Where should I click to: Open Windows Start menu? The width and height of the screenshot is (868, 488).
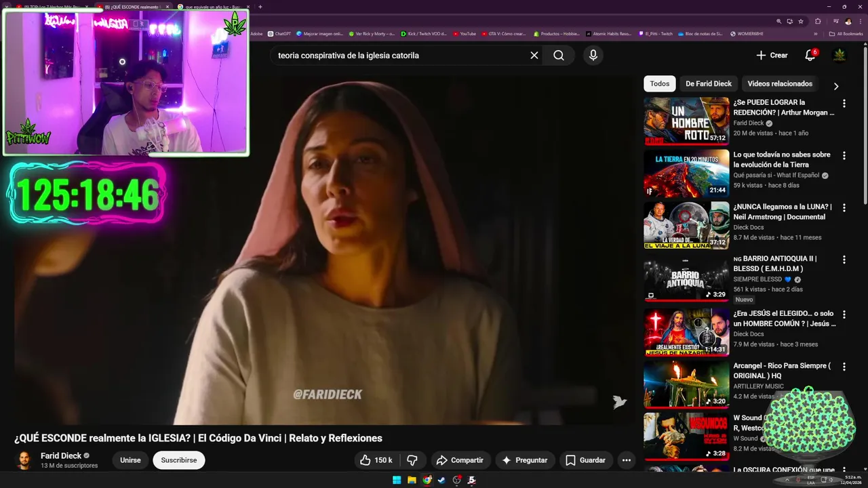397,480
